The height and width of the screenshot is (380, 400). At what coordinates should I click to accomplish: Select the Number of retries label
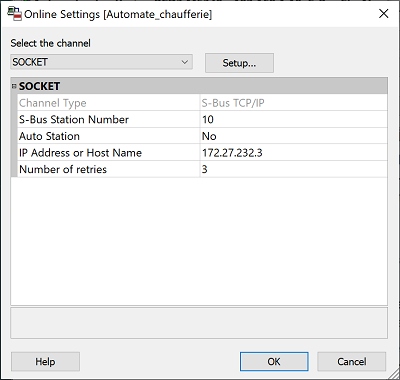tap(63, 169)
